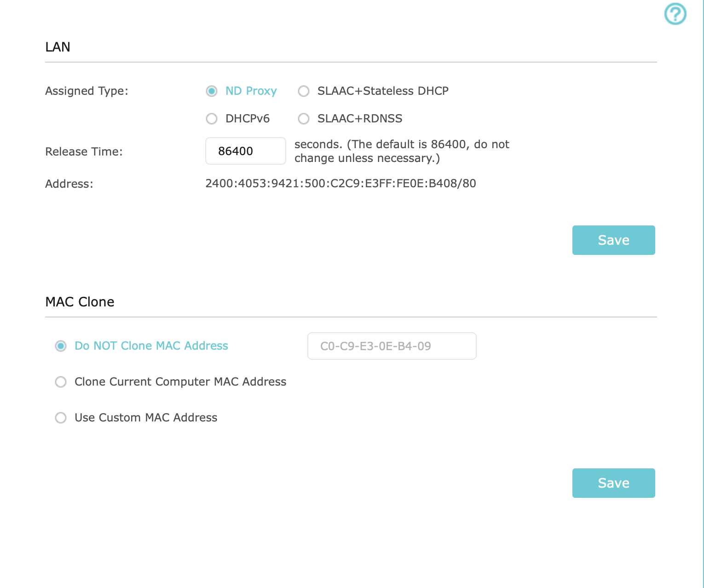704x588 pixels.
Task: Select Do NOT Clone MAC Address
Action: [x=61, y=346]
